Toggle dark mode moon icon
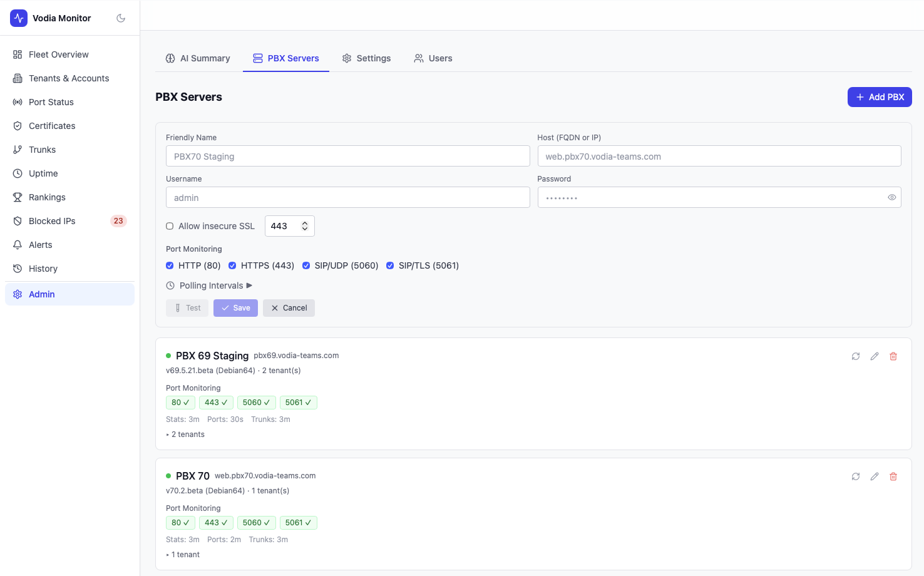Viewport: 924px width, 576px height. [x=121, y=18]
